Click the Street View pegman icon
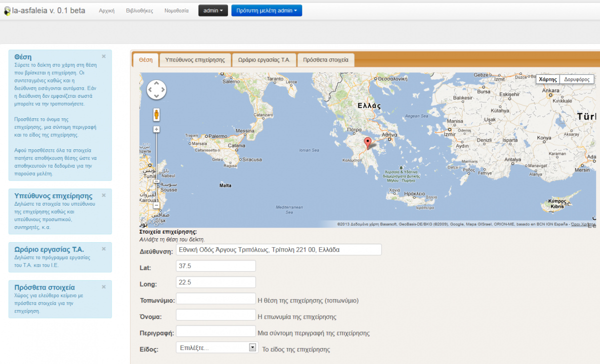 tap(156, 115)
